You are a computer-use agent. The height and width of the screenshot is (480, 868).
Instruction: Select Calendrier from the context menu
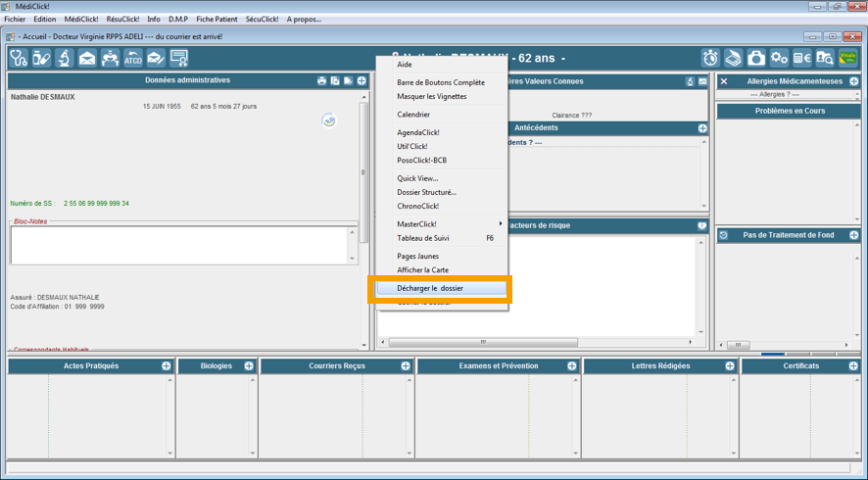coord(413,115)
